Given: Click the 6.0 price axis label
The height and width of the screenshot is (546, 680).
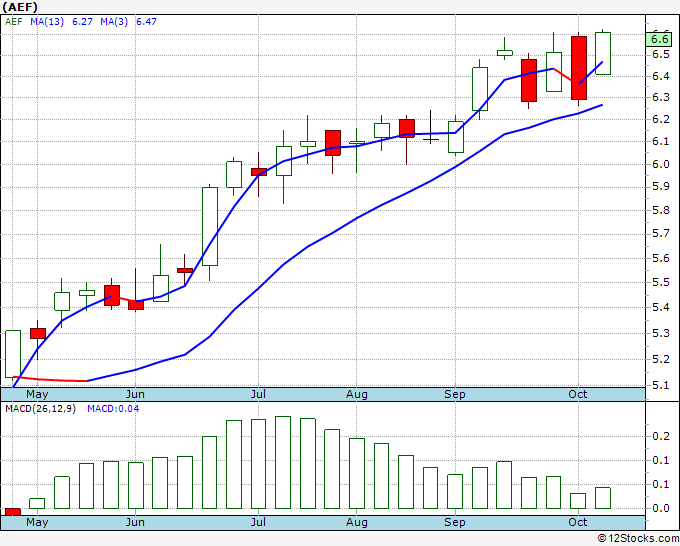Looking at the screenshot, I should 661,164.
